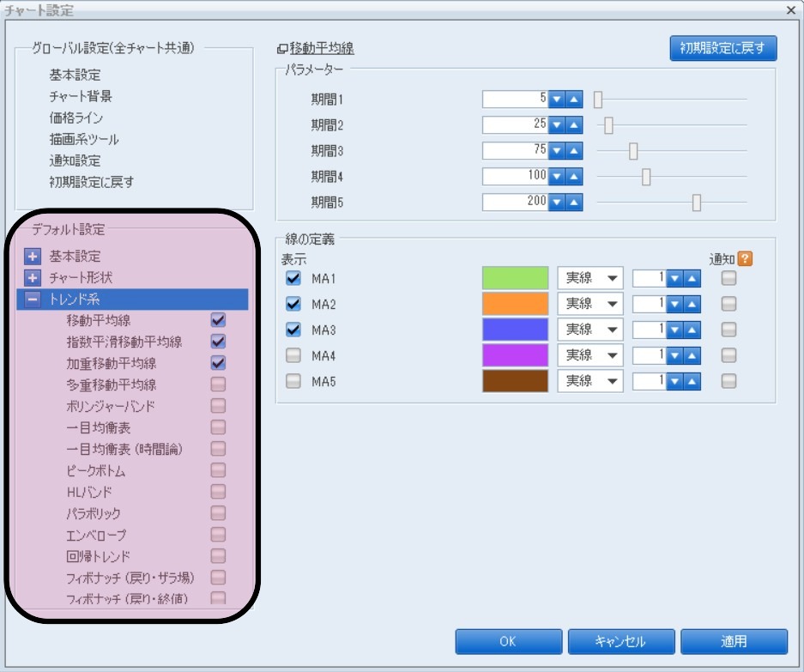Uncheck the MA1 display checkbox
Image resolution: width=804 pixels, height=672 pixels.
[293, 278]
